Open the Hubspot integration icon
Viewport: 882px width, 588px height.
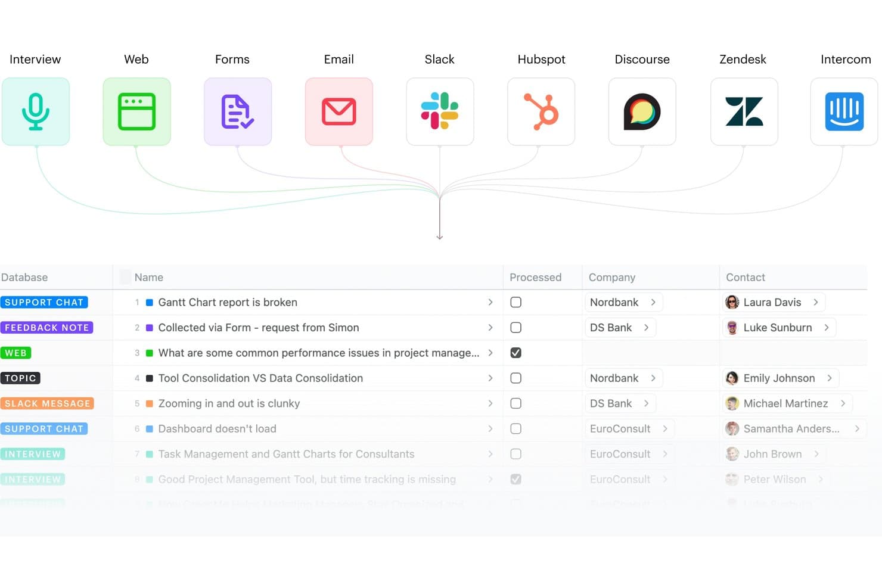[541, 111]
